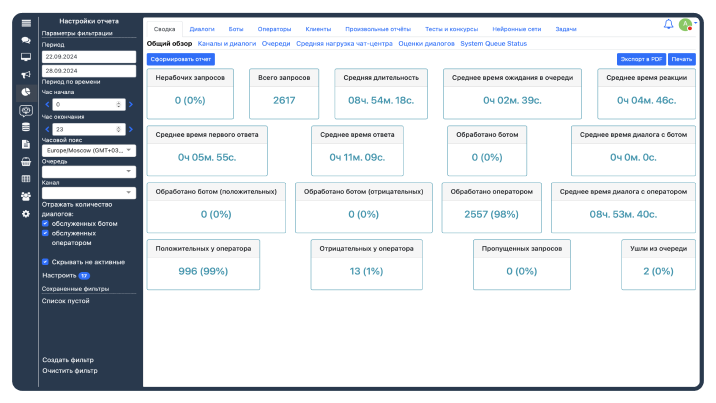Switch to the Операторы tab
Screen dimensions: 716x403
274,29
